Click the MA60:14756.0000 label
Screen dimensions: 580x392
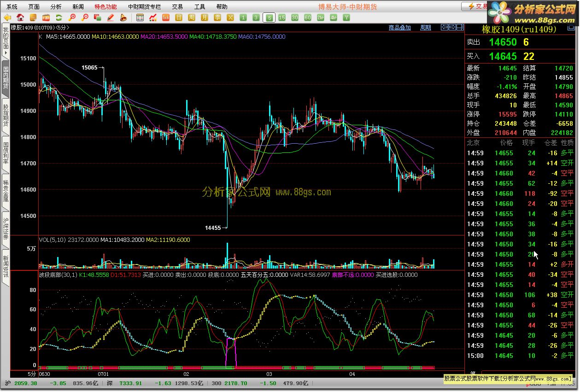click(262, 36)
